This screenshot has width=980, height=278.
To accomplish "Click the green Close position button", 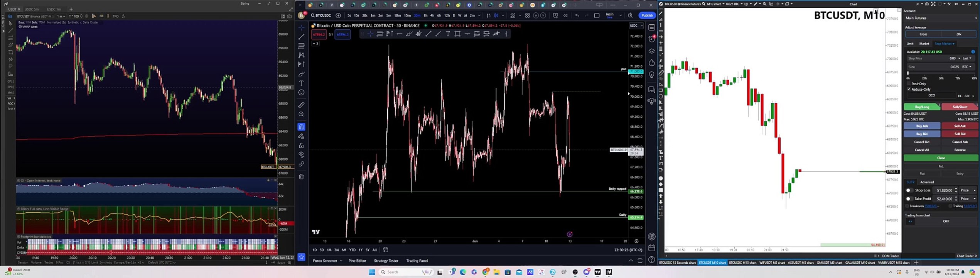I will (941, 158).
